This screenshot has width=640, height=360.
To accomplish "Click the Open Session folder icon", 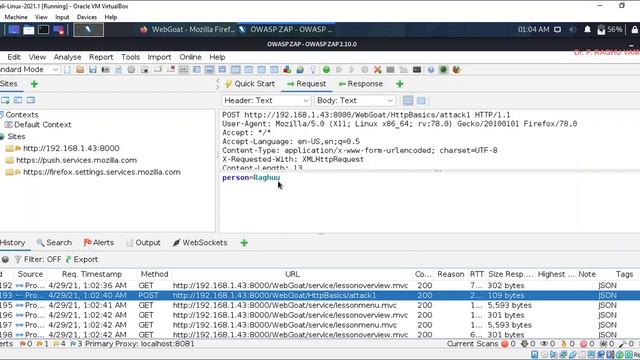I will click(x=80, y=70).
